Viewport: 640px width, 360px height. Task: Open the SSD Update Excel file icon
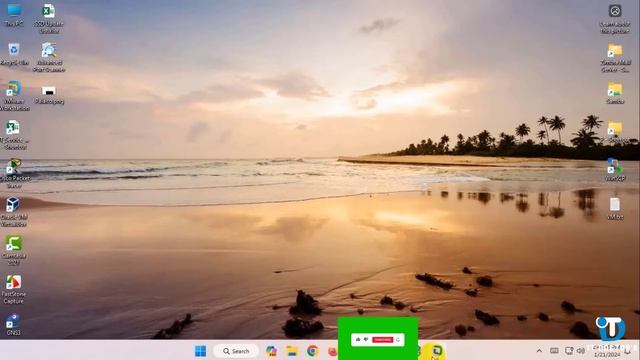coord(49,18)
